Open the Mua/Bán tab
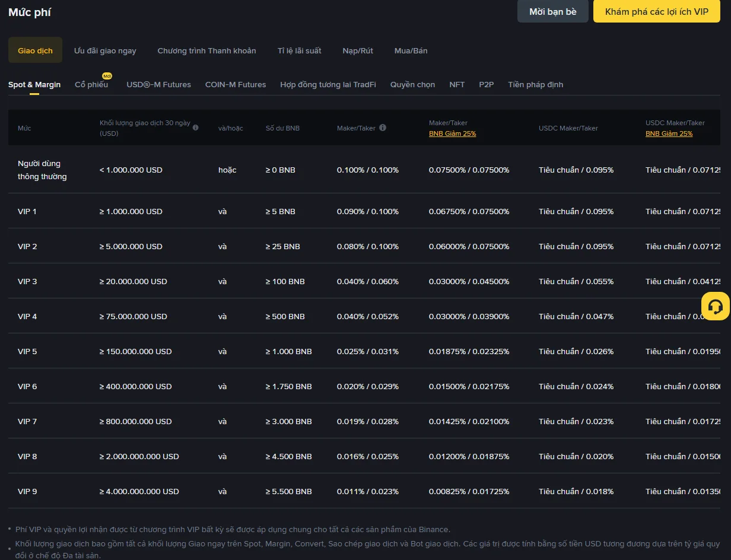The image size is (731, 560). (411, 50)
